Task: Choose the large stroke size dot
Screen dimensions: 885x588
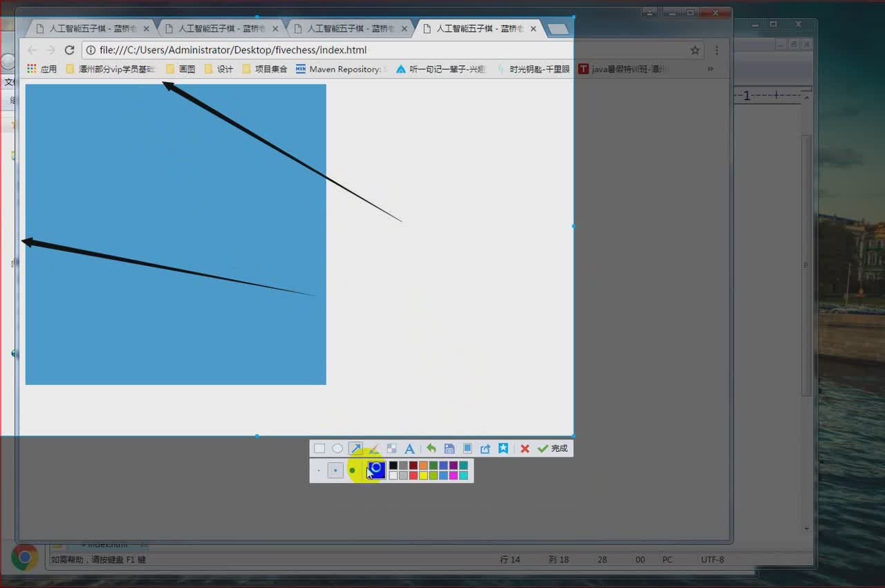Action: click(x=352, y=471)
